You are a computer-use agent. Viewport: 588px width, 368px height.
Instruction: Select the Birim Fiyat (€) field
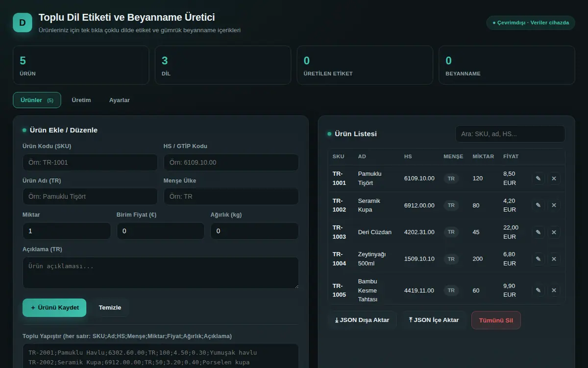click(x=161, y=231)
